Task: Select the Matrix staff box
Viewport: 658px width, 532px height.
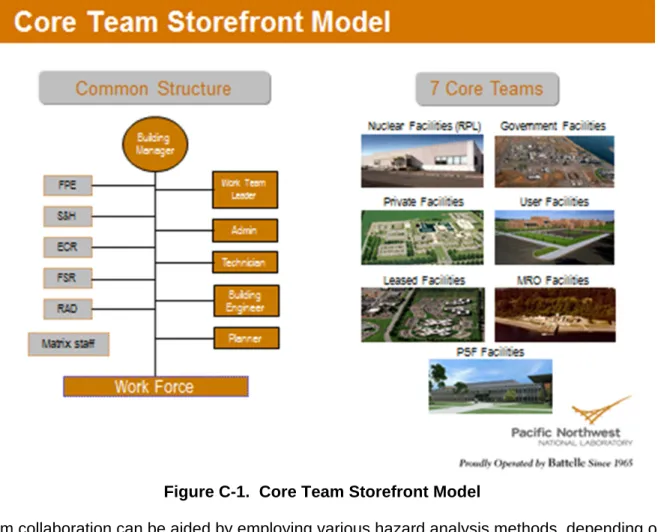Action: point(69,344)
